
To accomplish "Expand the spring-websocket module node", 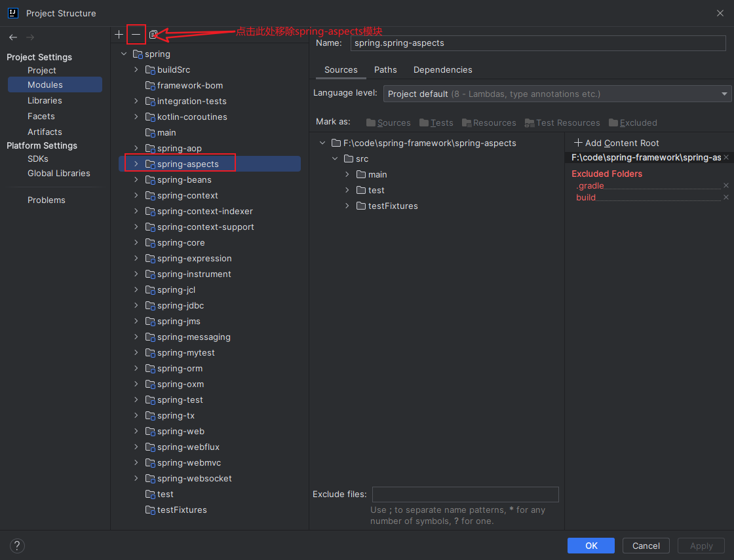I will 136,479.
